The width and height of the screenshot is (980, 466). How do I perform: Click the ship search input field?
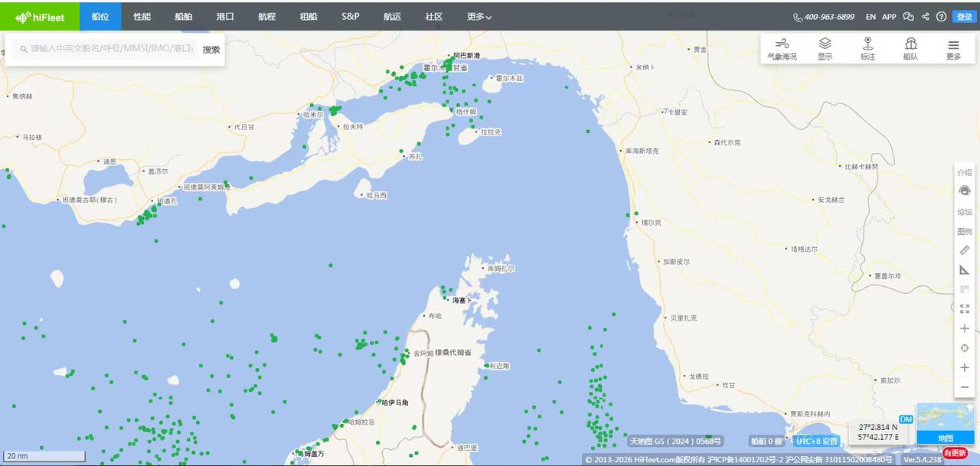pos(106,49)
